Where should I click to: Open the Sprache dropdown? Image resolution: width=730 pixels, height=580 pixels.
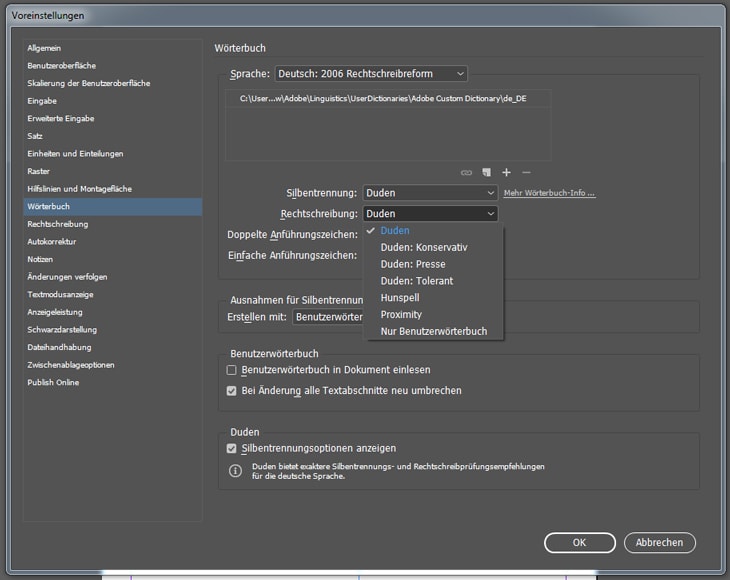coord(371,74)
